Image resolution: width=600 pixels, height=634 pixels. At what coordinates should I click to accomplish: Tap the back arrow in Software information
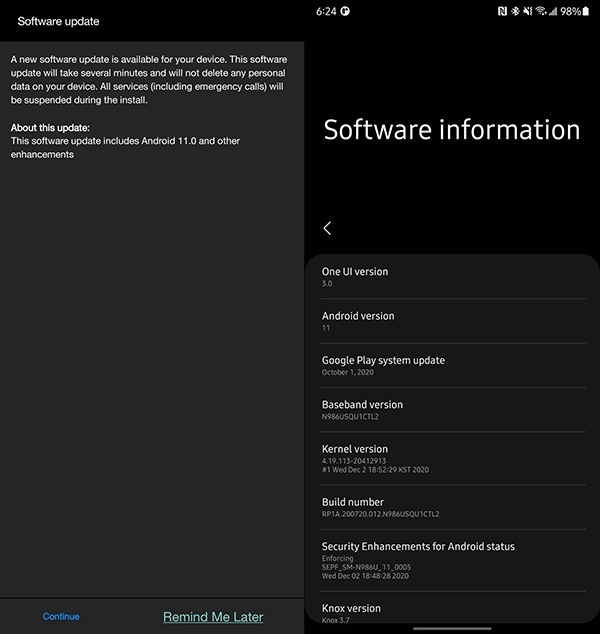(327, 228)
